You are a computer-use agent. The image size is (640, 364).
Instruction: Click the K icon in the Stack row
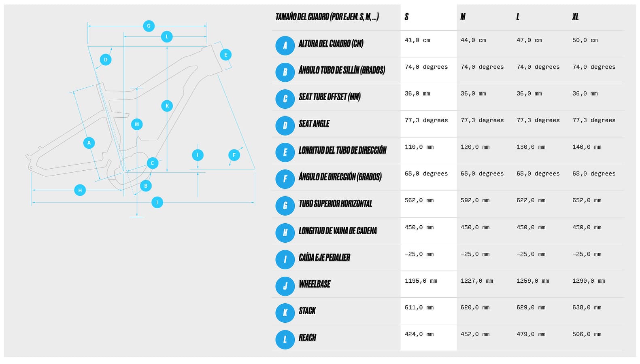click(x=285, y=313)
